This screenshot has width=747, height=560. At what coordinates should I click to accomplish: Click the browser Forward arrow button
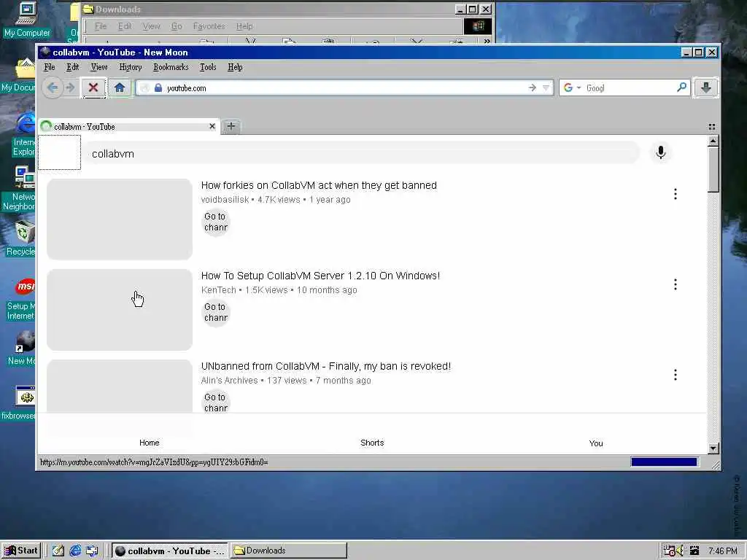click(70, 87)
